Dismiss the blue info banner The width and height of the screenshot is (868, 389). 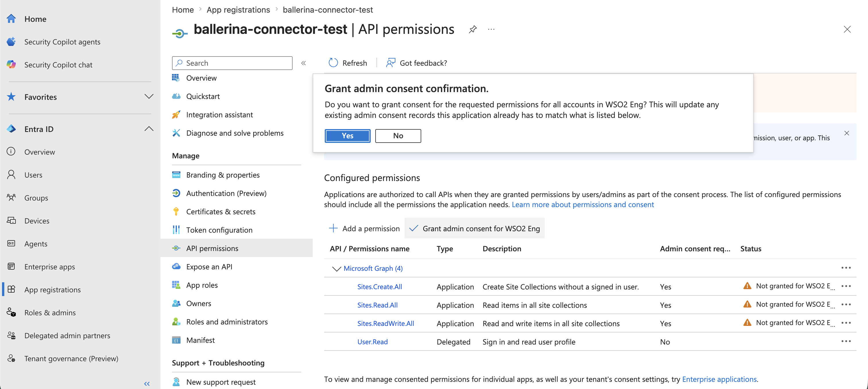click(x=847, y=133)
